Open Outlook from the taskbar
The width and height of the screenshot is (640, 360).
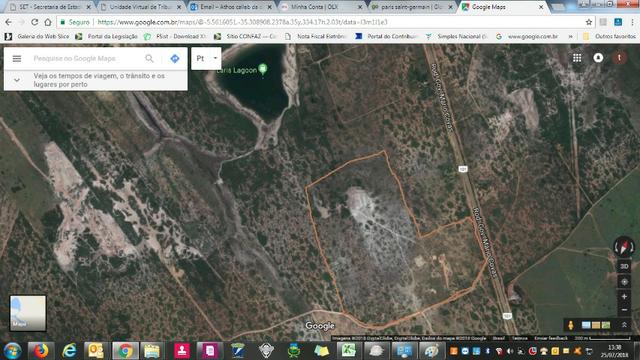96,351
